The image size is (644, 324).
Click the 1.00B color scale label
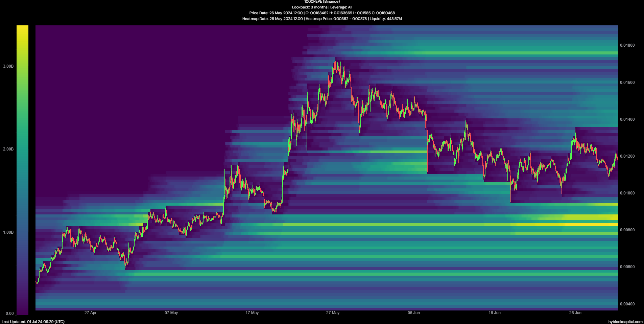(8, 232)
